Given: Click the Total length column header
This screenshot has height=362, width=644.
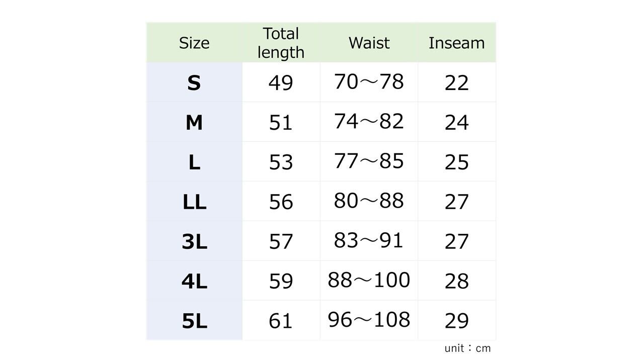Looking at the screenshot, I should coord(281,43).
